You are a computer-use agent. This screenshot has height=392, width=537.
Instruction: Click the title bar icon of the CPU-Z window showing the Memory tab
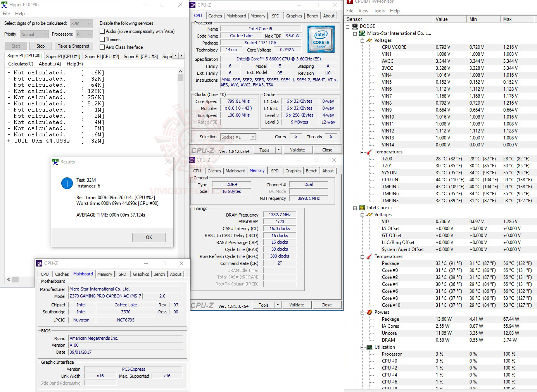tap(192, 160)
